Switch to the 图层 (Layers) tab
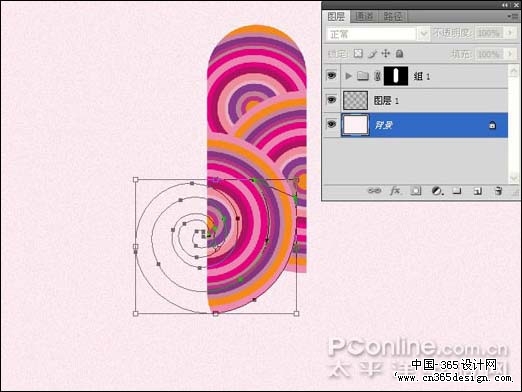 pyautogui.click(x=336, y=16)
